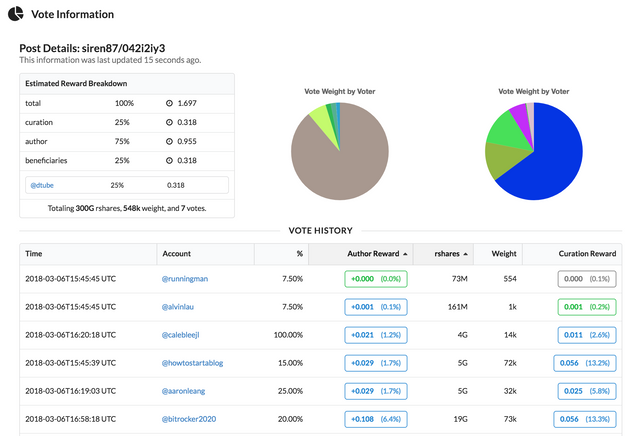Sort by Author Reward column arrow
The image size is (640, 436).
(405, 254)
